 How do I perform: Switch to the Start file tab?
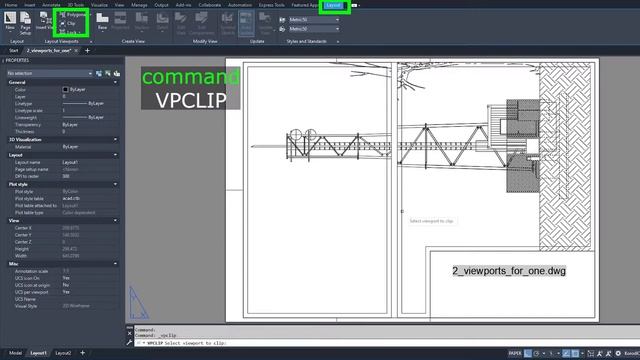pos(14,51)
